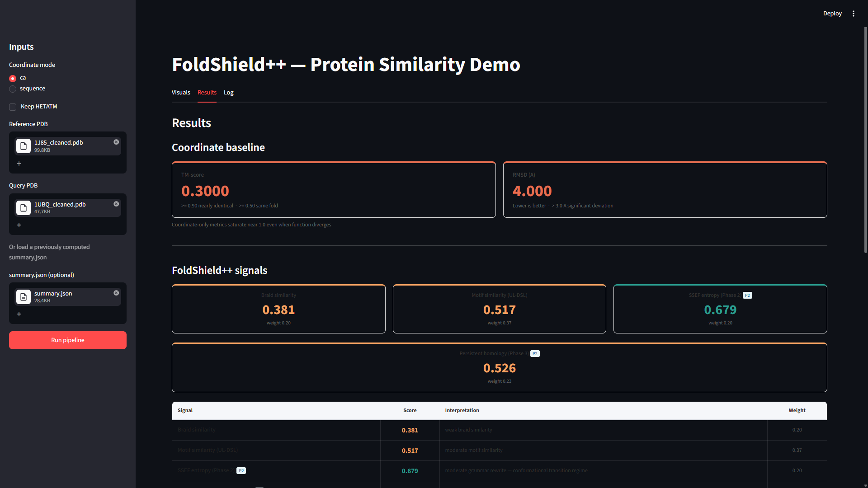Enable the Keep HETATM checkbox
Viewport: 868px width, 488px height.
pos(13,107)
